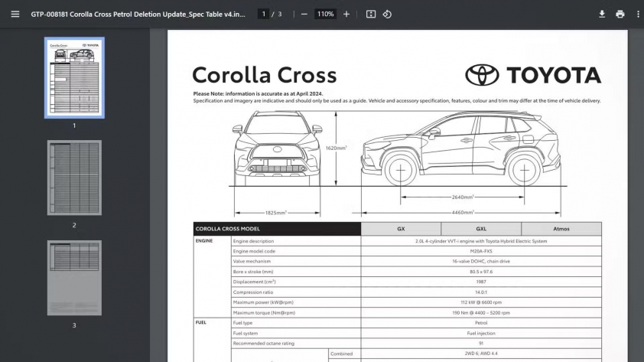Click the 1825mm width dimension label
This screenshot has height=362, width=644.
[x=276, y=213]
